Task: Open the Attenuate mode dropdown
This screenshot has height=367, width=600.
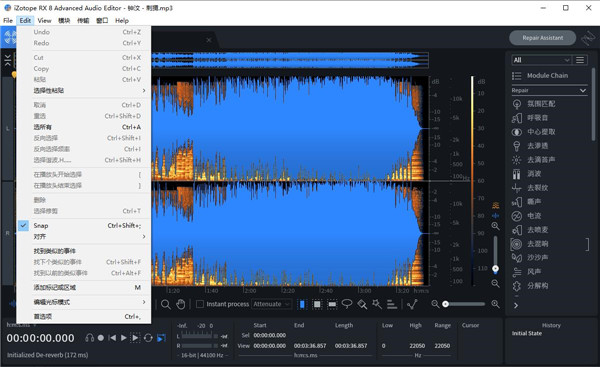Action: [x=272, y=304]
